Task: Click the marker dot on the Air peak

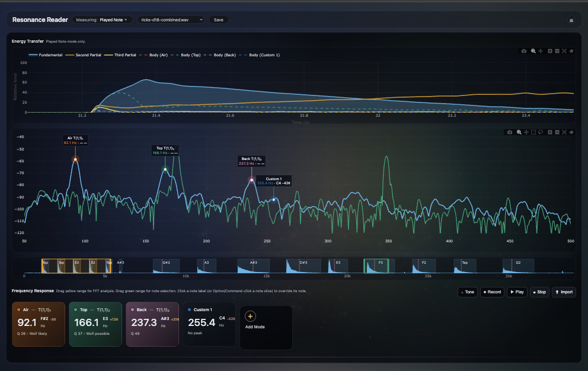Action: (x=75, y=159)
